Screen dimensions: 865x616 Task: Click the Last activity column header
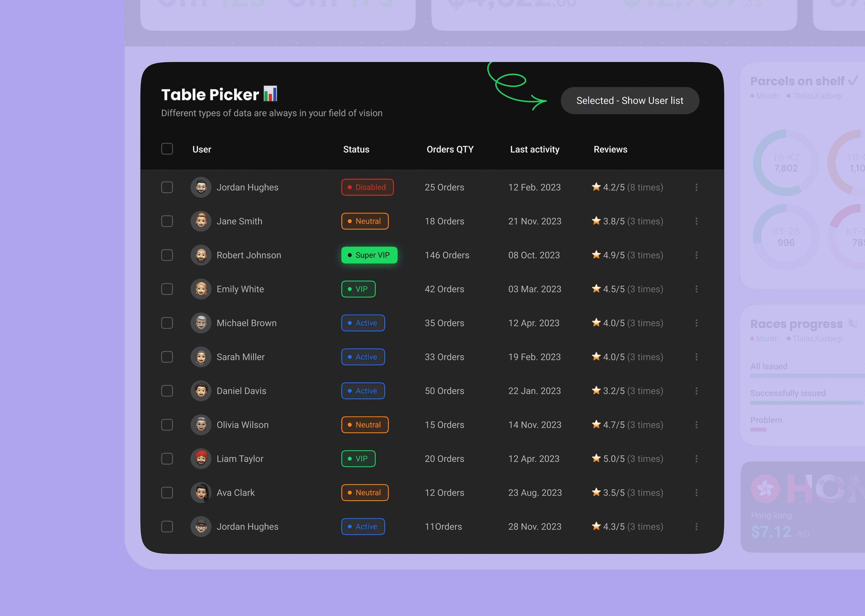[x=534, y=150]
